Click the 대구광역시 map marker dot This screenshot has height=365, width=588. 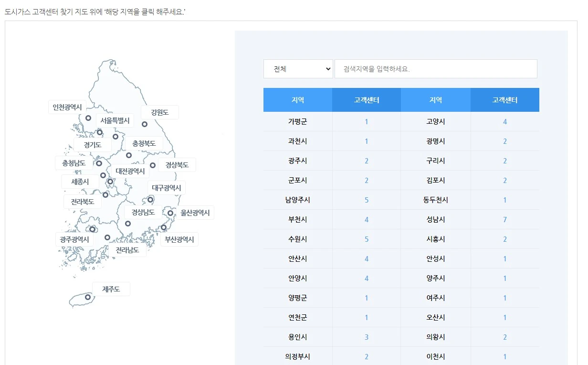click(x=150, y=200)
